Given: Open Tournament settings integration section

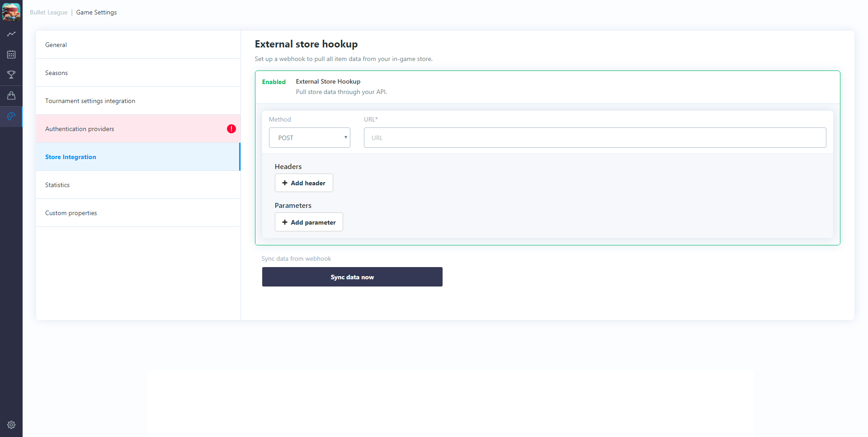Looking at the screenshot, I should 90,101.
